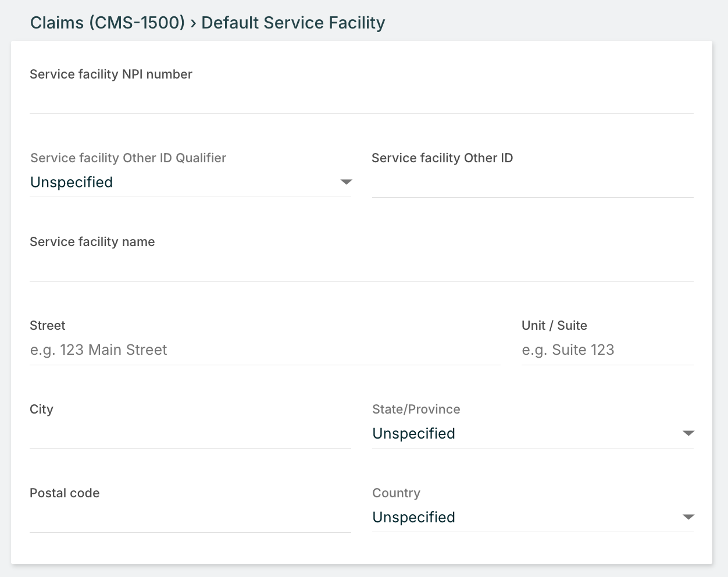The image size is (728, 577).
Task: Go to Claims (CMS-1500) breadcrumb
Action: click(x=108, y=23)
